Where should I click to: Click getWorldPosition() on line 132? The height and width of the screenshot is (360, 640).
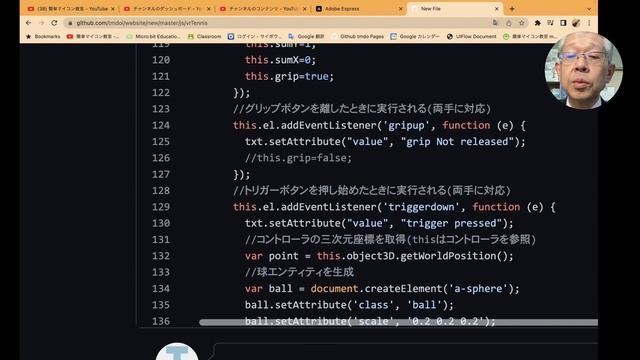(454, 256)
